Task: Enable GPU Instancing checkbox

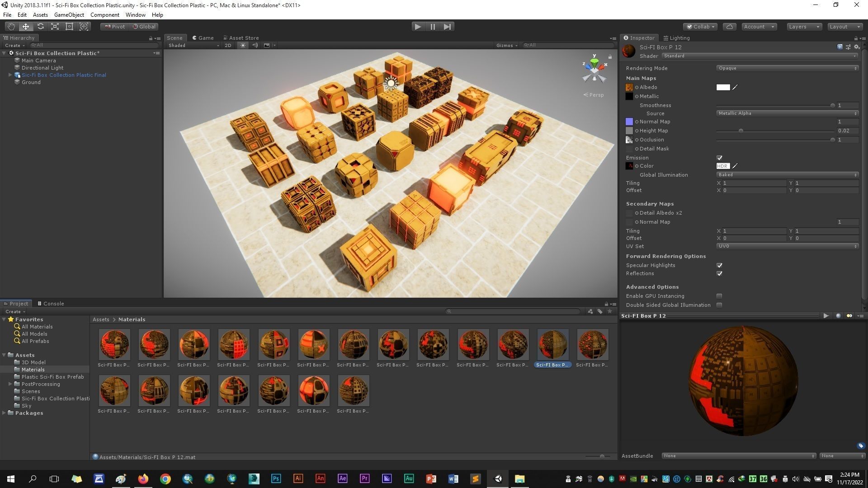Action: point(719,296)
